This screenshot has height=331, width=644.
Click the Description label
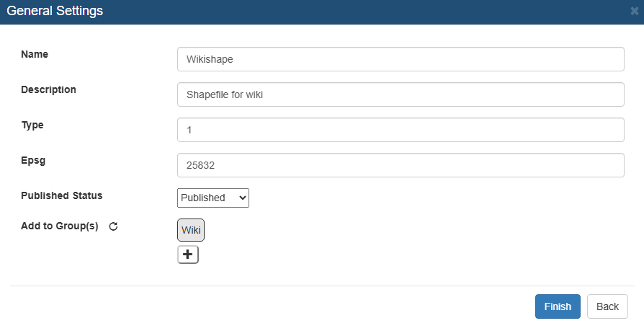pyautogui.click(x=48, y=89)
